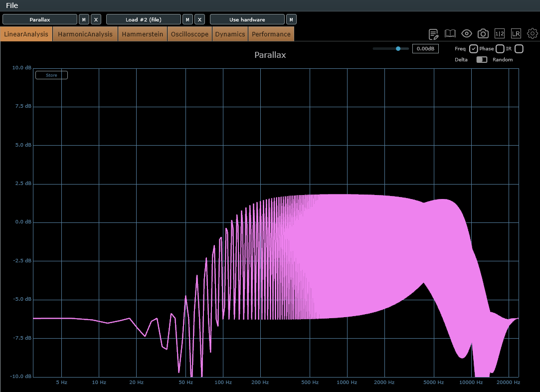Click the 0.0 dB axis label
This screenshot has width=540, height=392.
coord(23,222)
